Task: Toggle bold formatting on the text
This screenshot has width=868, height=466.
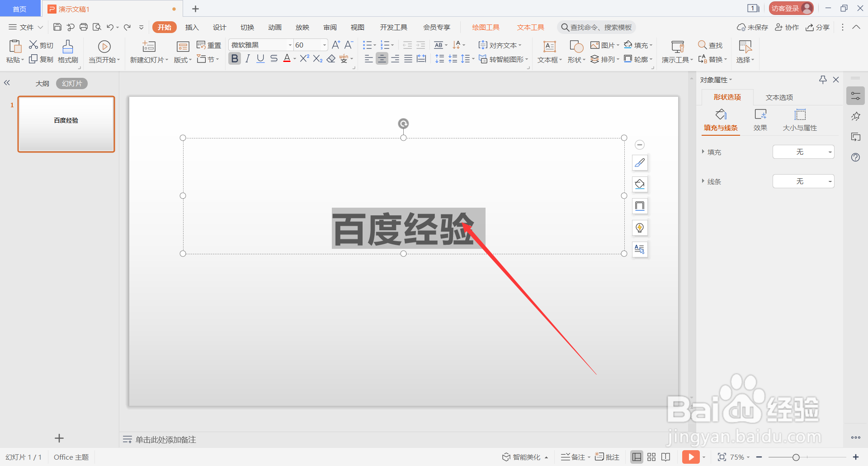Action: point(234,58)
